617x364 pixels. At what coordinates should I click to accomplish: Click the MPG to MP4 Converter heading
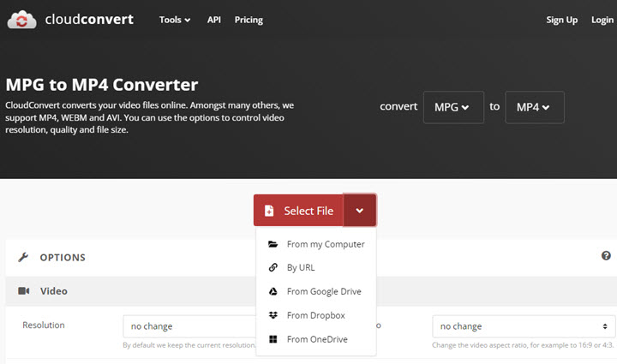tap(102, 85)
